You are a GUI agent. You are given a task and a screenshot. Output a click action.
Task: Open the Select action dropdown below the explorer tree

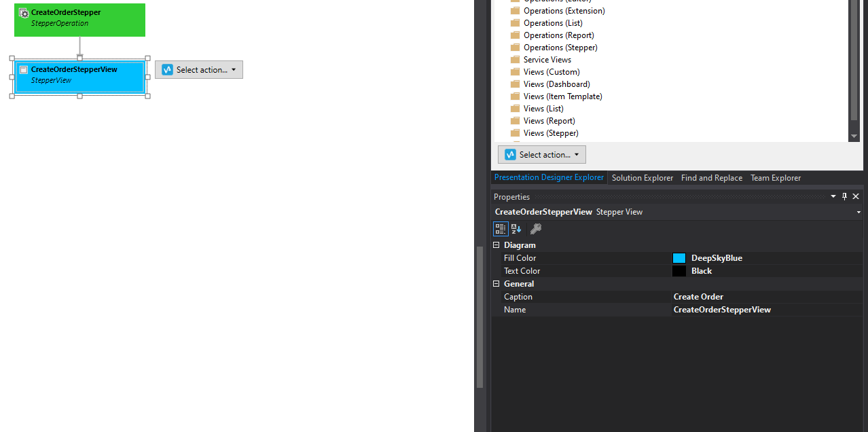click(x=542, y=155)
